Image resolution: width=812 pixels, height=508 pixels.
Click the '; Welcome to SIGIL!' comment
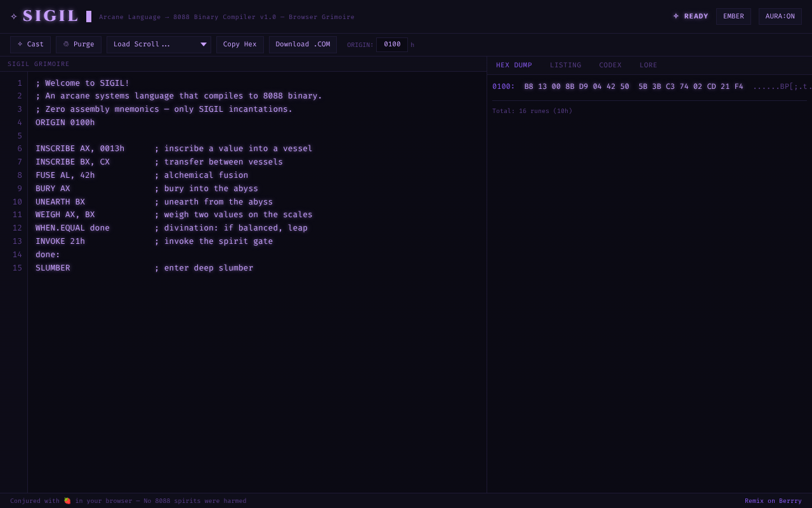[82, 83]
